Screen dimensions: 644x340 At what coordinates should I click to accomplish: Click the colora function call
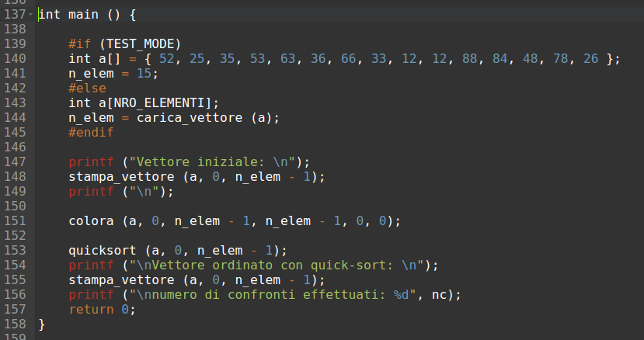[91, 221]
